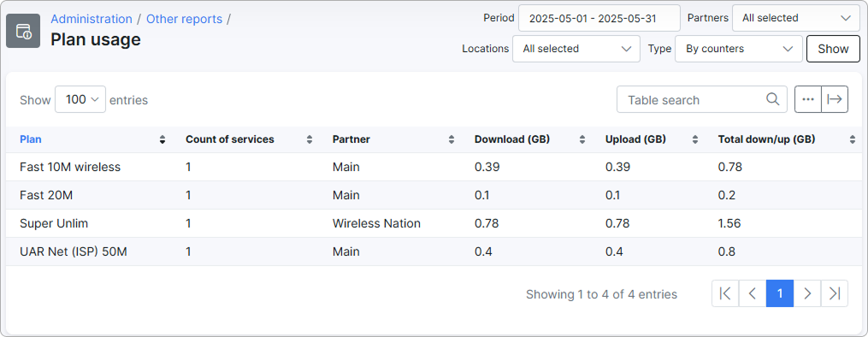Open the three-dots table options button
868x337 pixels.
point(808,99)
